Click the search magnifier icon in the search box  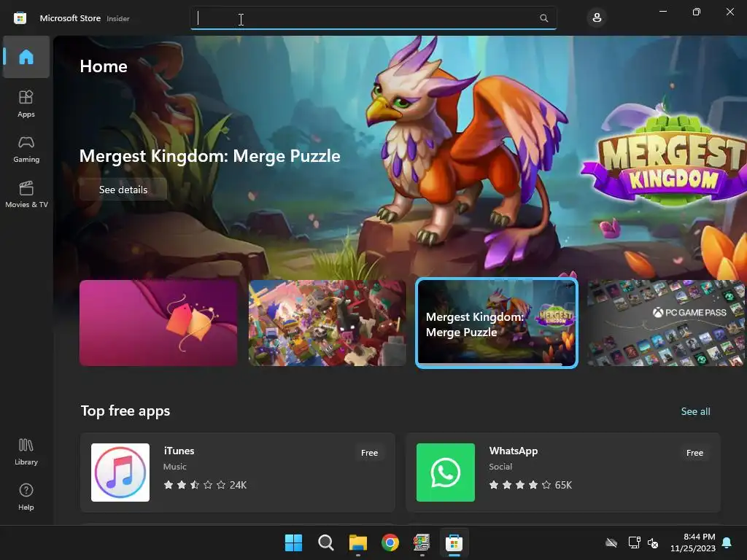543,18
